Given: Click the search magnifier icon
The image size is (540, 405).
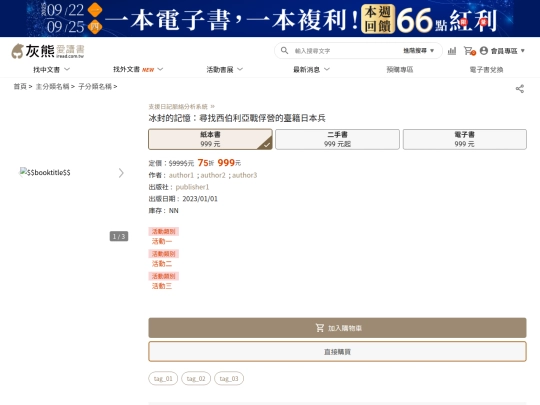Looking at the screenshot, I should pyautogui.click(x=284, y=51).
